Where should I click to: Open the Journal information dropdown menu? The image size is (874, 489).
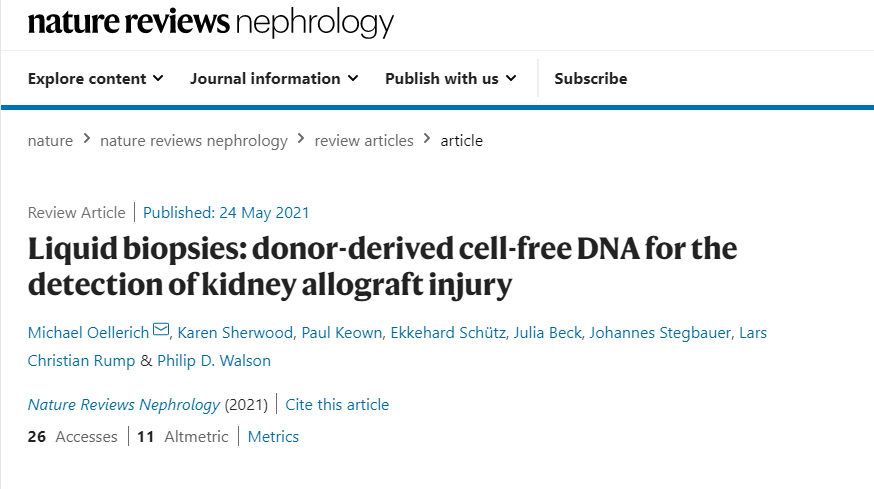pyautogui.click(x=274, y=79)
